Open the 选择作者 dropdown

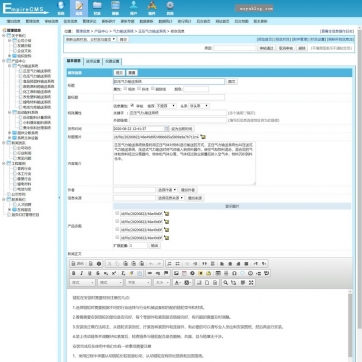click(x=167, y=190)
